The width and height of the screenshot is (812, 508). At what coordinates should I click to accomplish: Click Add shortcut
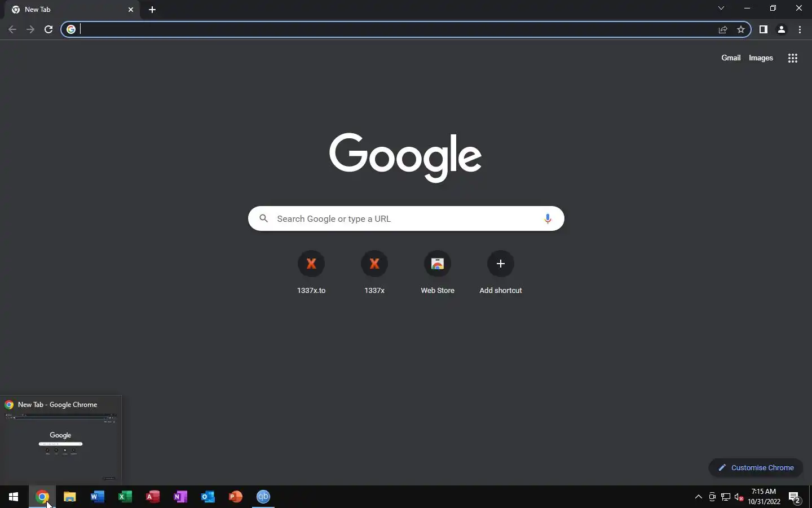501,273
